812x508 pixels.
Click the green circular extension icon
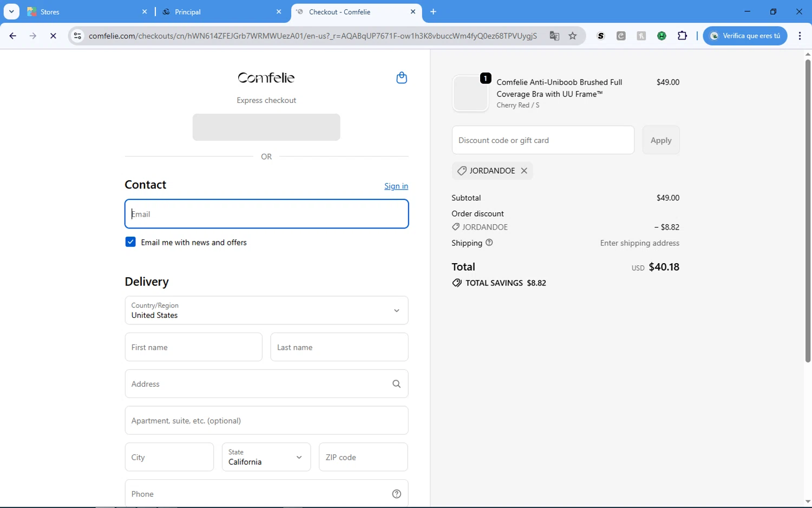[x=662, y=36]
